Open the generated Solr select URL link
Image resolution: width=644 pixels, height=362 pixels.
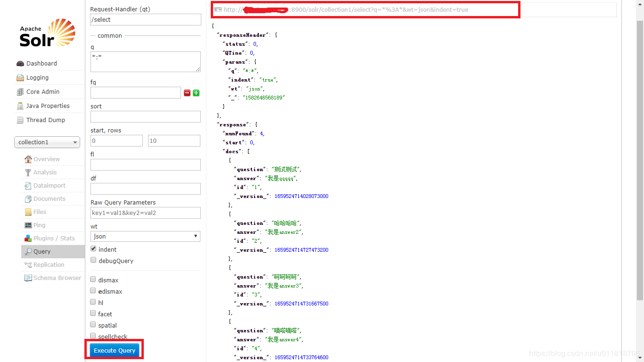(x=346, y=9)
